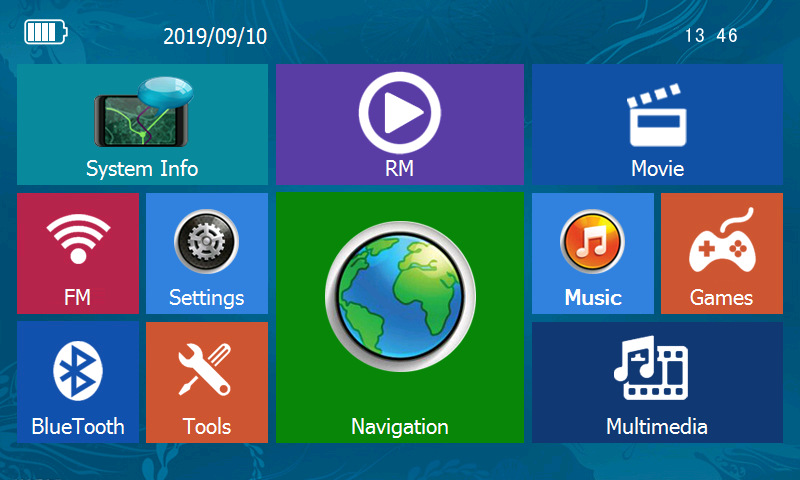Tap the Games text label

721,297
